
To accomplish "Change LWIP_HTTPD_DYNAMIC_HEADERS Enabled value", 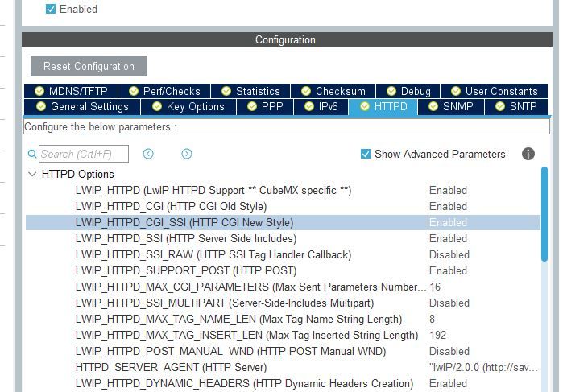I will coord(448,383).
